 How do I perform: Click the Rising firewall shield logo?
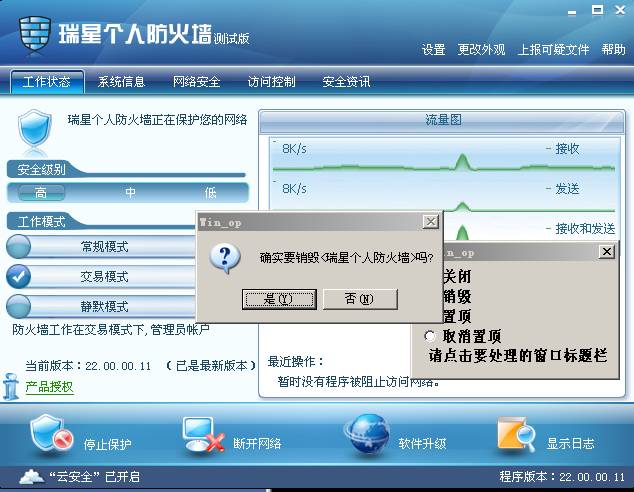pos(35,33)
